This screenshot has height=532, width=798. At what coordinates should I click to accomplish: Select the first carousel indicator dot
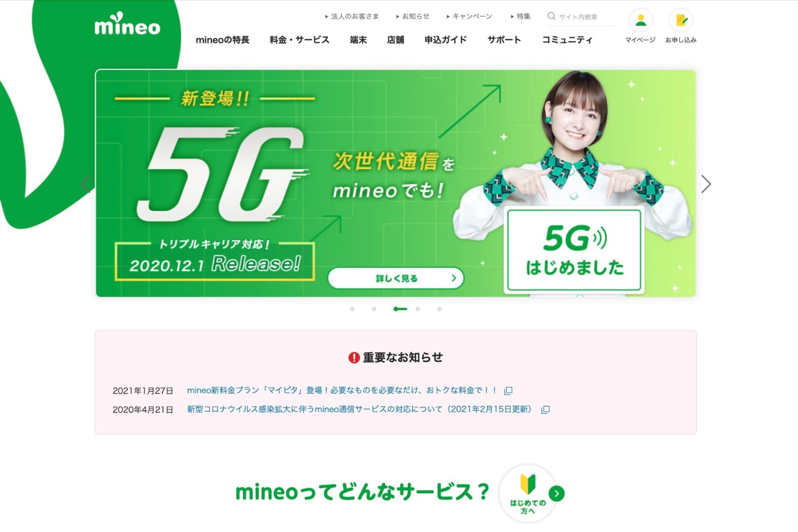[352, 309]
